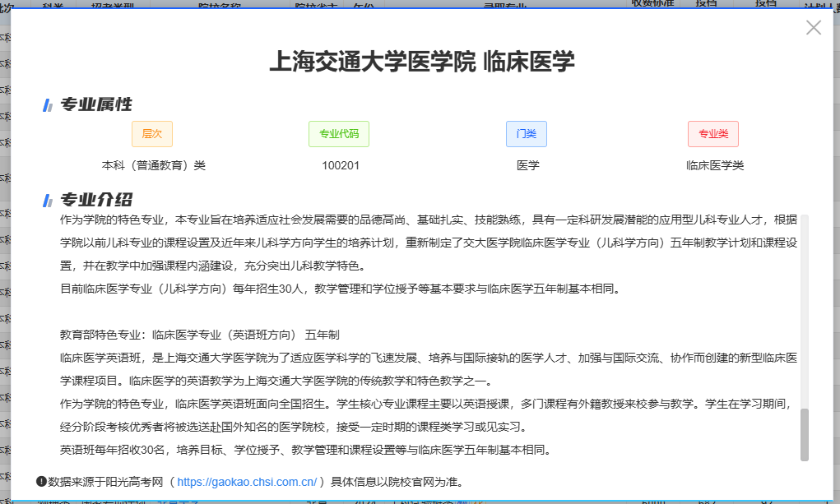The height and width of the screenshot is (504, 840).
Task: Click the orange 层次 badge
Action: click(x=151, y=133)
